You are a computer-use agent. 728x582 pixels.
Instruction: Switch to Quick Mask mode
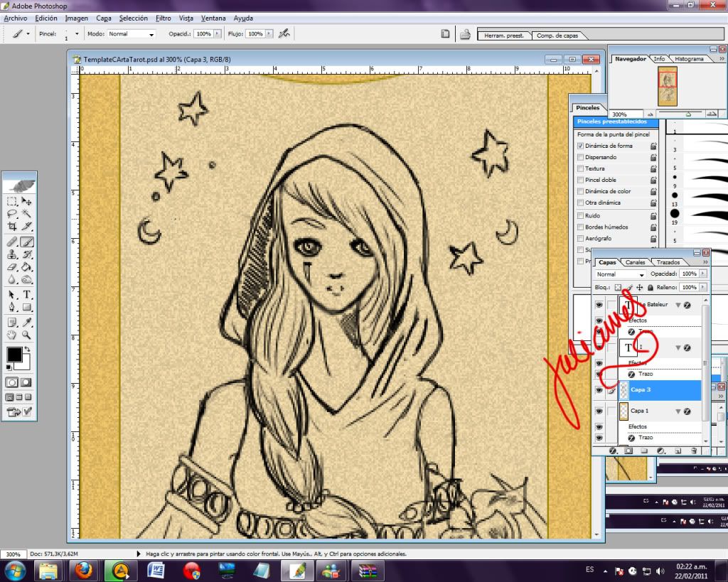click(x=26, y=382)
